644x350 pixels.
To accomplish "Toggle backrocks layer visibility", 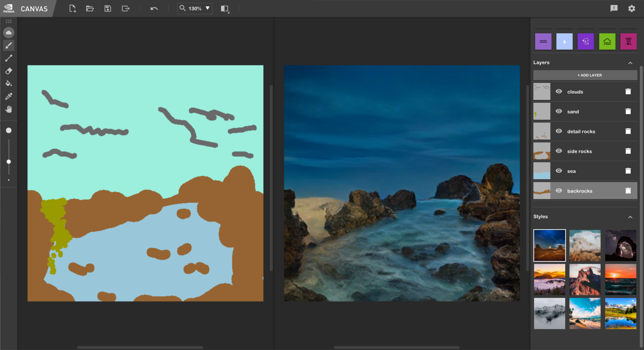I will click(x=558, y=191).
